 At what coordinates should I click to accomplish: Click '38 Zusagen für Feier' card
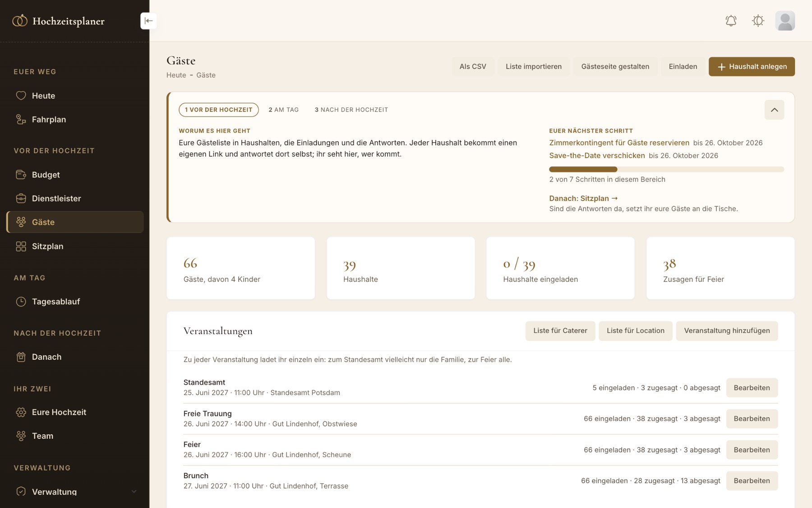(720, 268)
